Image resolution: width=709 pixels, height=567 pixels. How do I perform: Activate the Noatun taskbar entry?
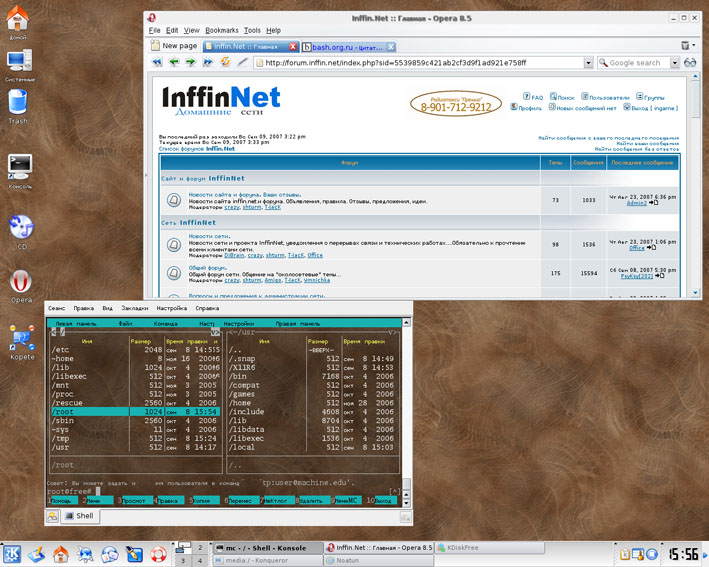point(378,560)
